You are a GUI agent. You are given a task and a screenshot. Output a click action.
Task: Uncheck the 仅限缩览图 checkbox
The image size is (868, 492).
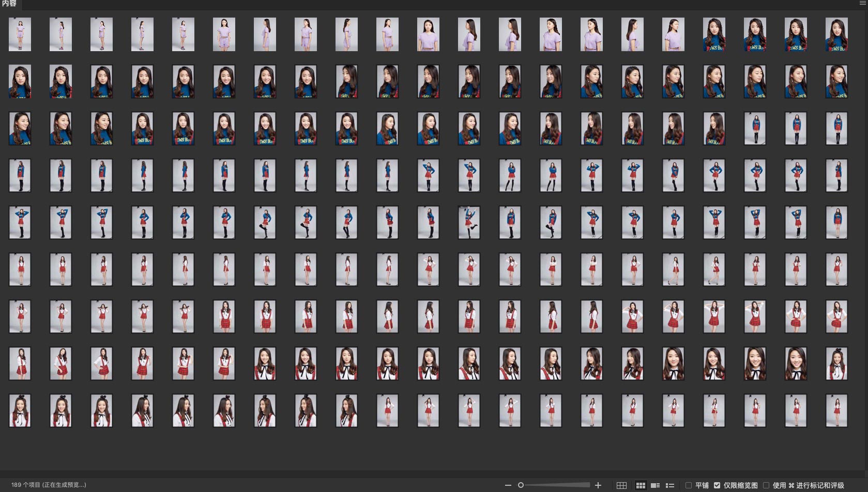tap(717, 485)
